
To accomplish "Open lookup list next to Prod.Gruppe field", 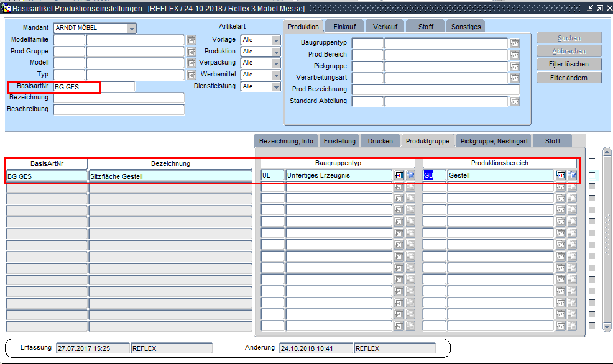I will click(x=191, y=52).
